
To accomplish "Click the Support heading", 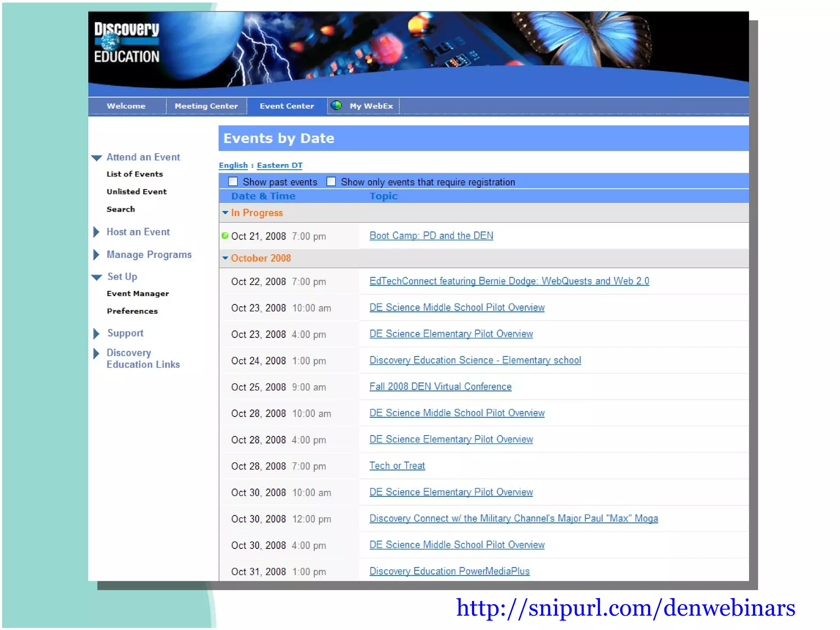I will [x=125, y=333].
